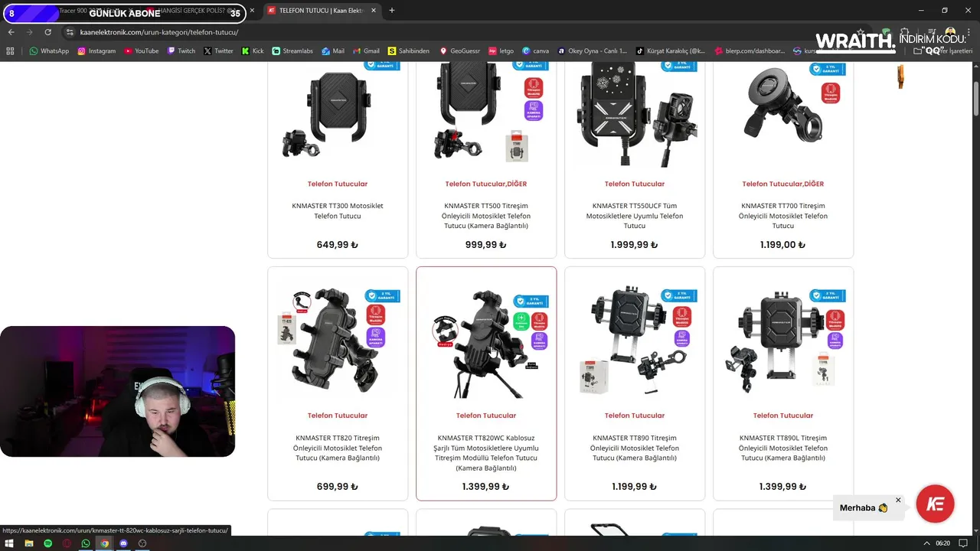Image resolution: width=980 pixels, height=551 pixels.
Task: Open the Windows Start menu
Action: pyautogui.click(x=10, y=543)
